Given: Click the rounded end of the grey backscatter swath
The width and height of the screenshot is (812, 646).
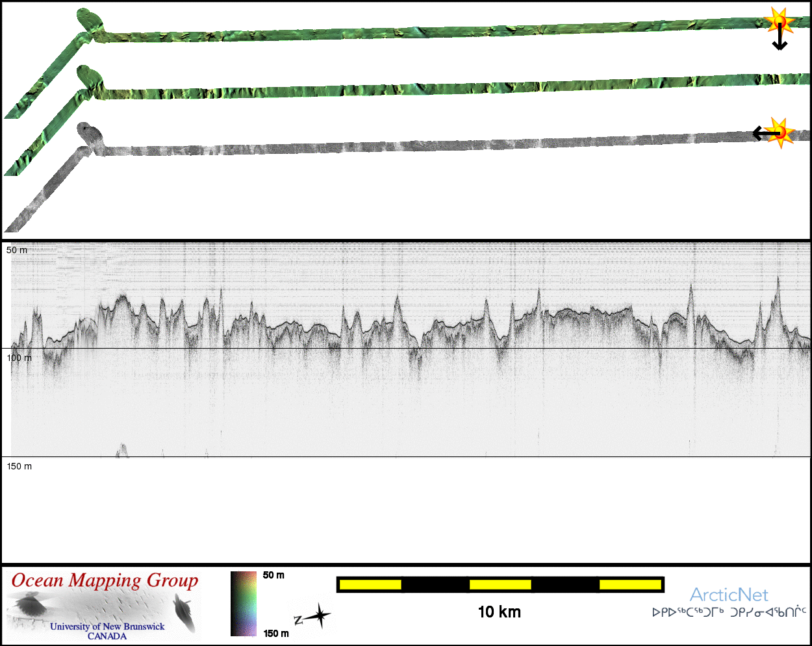Looking at the screenshot, I should [x=90, y=134].
